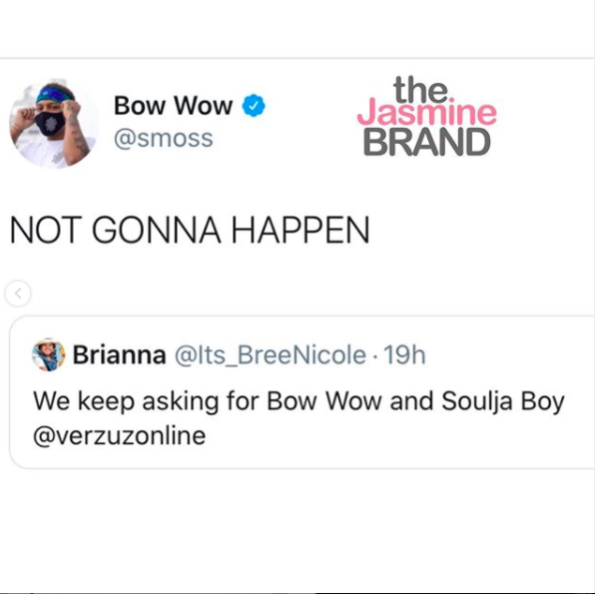Follow the @verzuzonline mention

(120, 435)
